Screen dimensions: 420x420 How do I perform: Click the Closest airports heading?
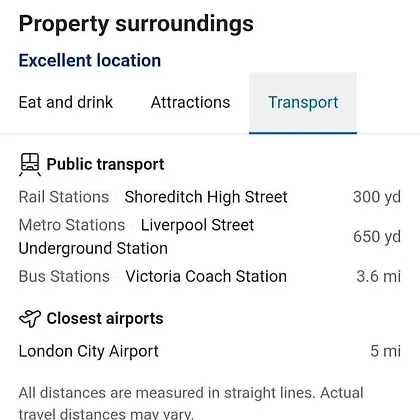(x=105, y=318)
